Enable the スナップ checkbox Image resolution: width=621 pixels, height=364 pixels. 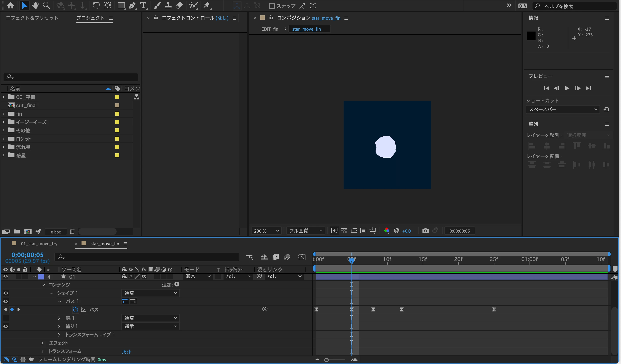tap(272, 6)
